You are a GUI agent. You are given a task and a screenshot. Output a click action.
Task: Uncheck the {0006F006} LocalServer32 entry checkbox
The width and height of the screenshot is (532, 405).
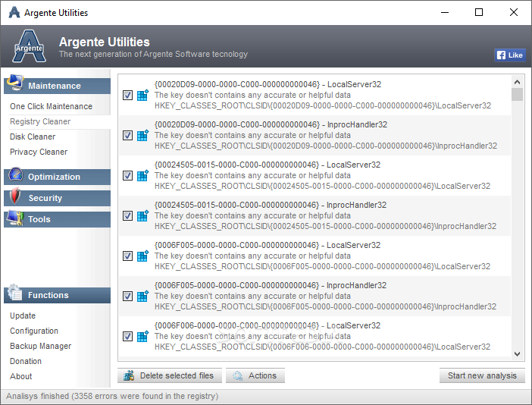tap(127, 337)
